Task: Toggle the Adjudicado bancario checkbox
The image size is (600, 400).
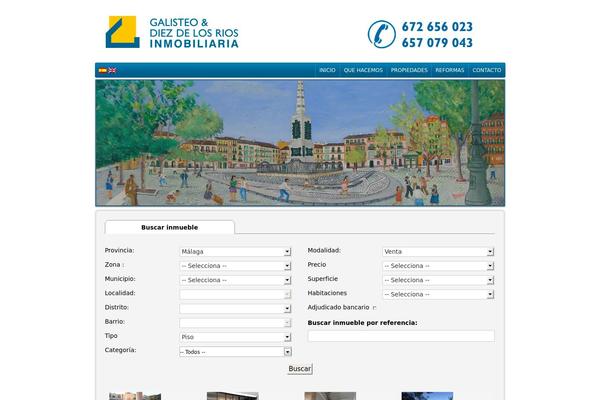Action: click(375, 308)
